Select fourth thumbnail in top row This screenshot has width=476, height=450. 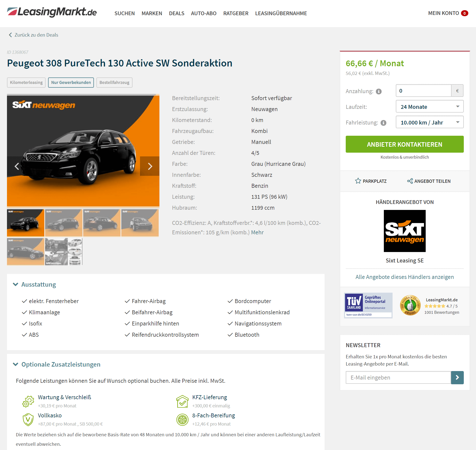pos(140,223)
